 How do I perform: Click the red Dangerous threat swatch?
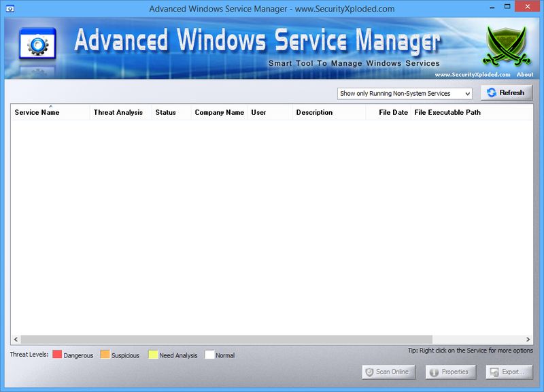click(57, 354)
